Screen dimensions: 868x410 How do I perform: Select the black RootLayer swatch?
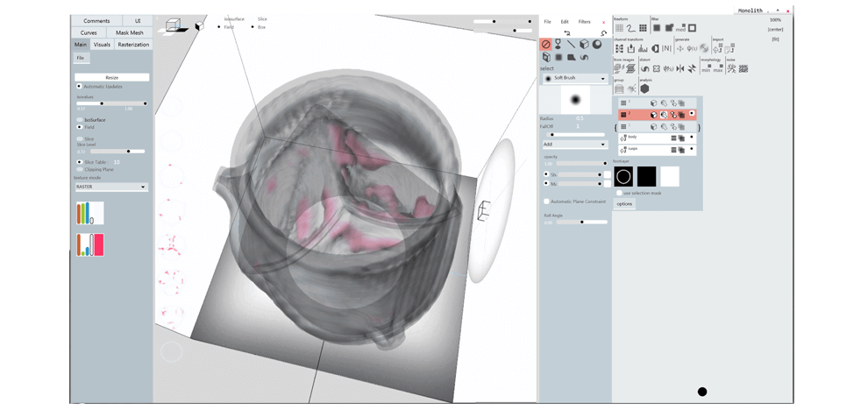click(646, 176)
